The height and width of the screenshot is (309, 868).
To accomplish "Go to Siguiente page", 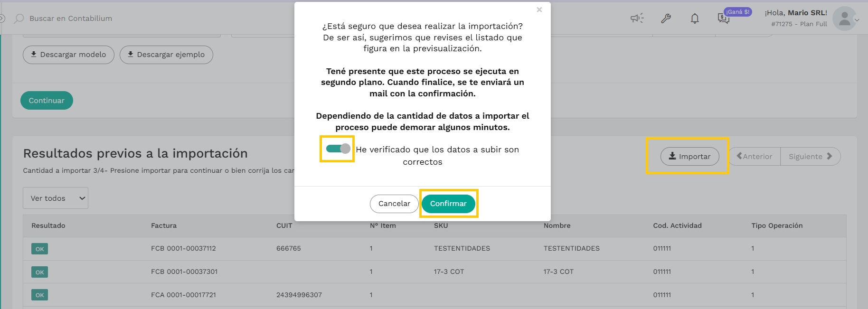I will tap(810, 156).
